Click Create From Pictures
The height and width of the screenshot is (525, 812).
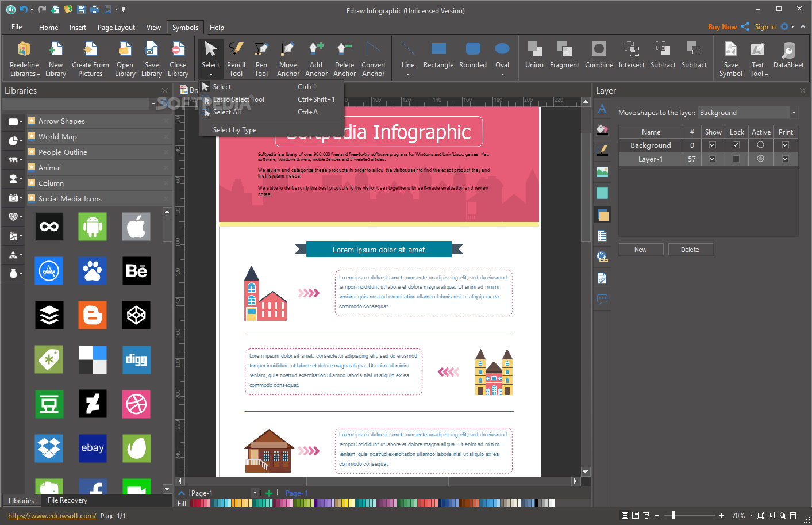point(90,59)
